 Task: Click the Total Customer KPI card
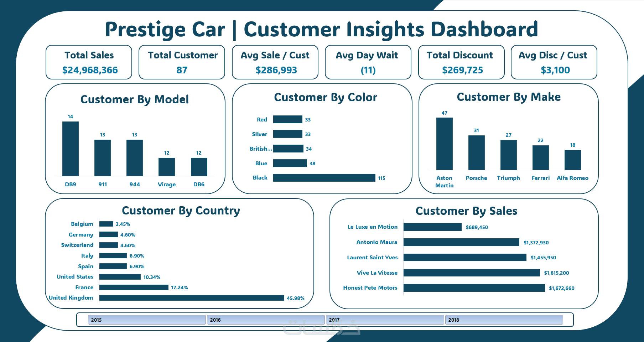(x=182, y=62)
